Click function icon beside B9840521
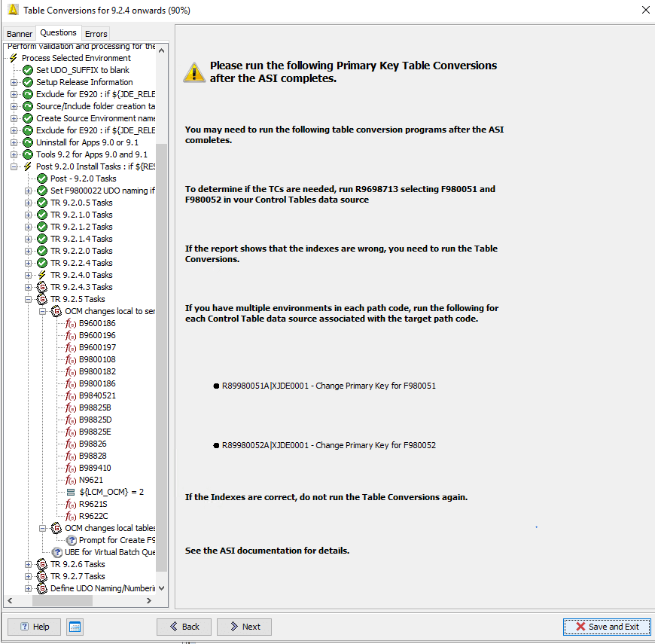 pos(71,395)
